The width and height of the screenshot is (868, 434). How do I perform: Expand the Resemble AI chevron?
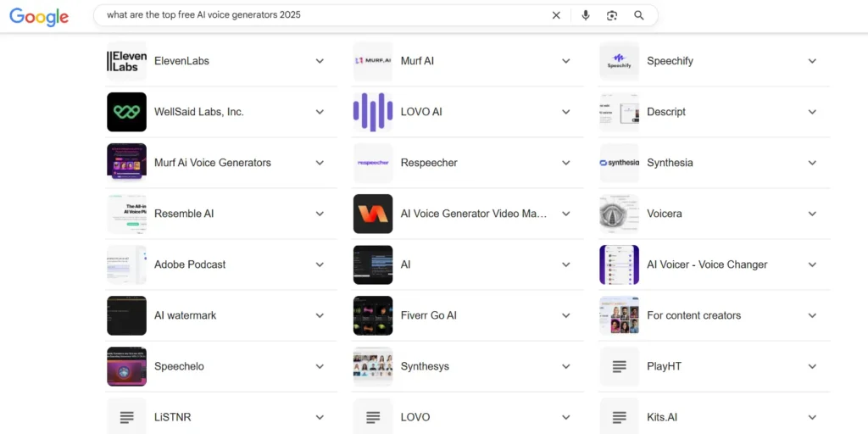click(x=320, y=214)
